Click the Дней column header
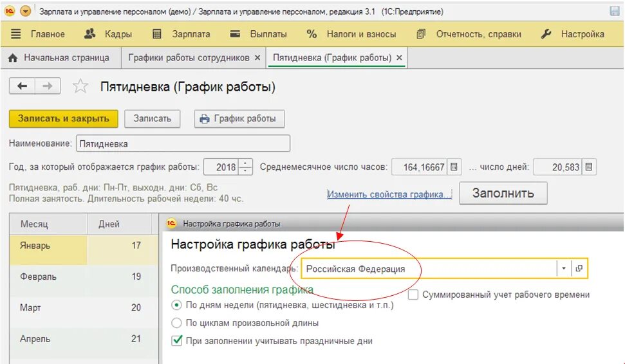 pyautogui.click(x=119, y=224)
